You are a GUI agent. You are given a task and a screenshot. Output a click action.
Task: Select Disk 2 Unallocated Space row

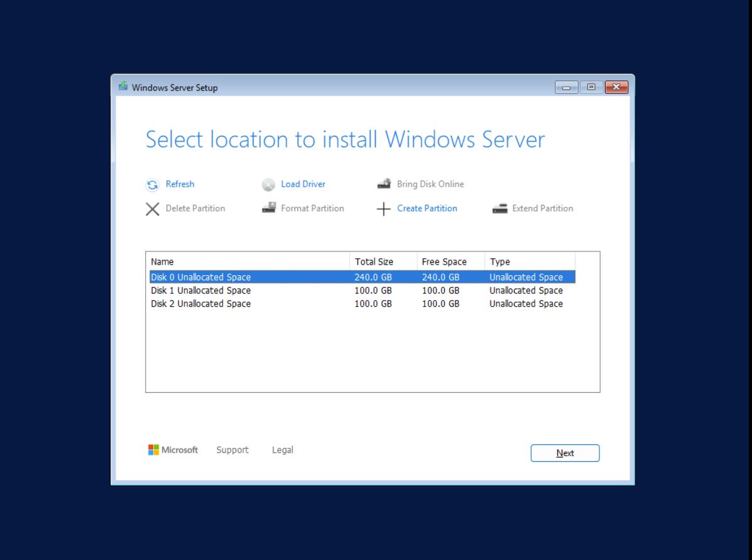362,304
